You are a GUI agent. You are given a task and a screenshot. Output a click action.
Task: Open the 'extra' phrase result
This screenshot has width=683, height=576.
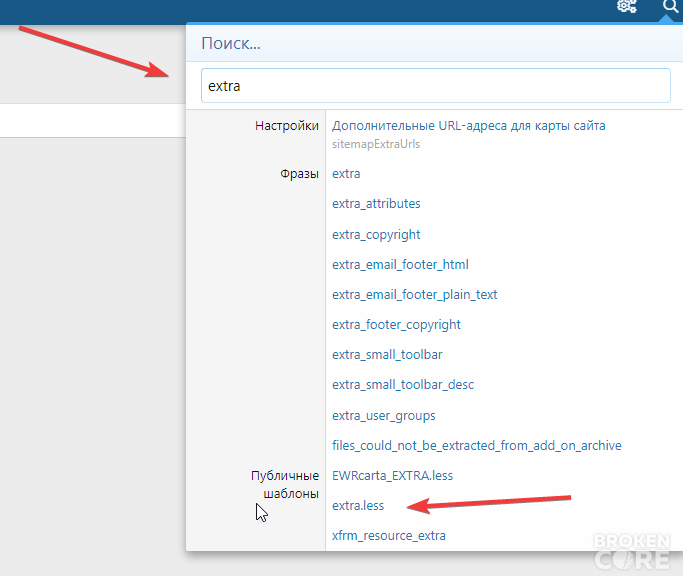(x=346, y=173)
